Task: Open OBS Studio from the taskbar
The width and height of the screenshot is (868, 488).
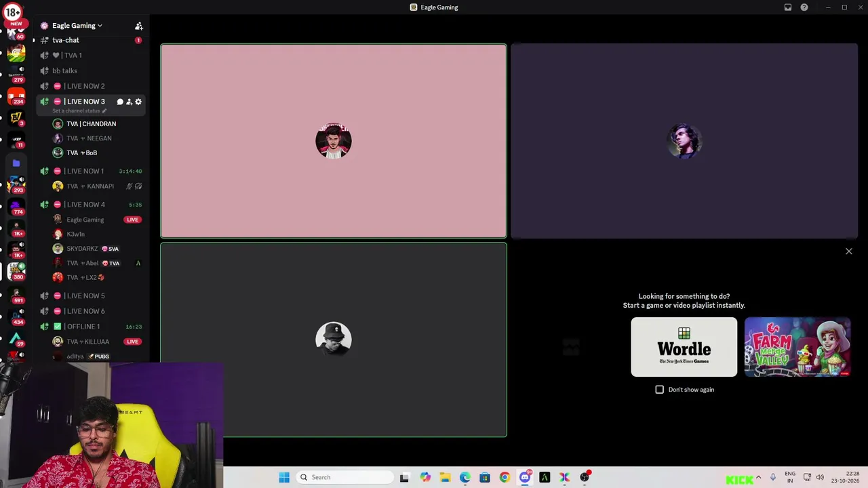Action: pyautogui.click(x=585, y=477)
